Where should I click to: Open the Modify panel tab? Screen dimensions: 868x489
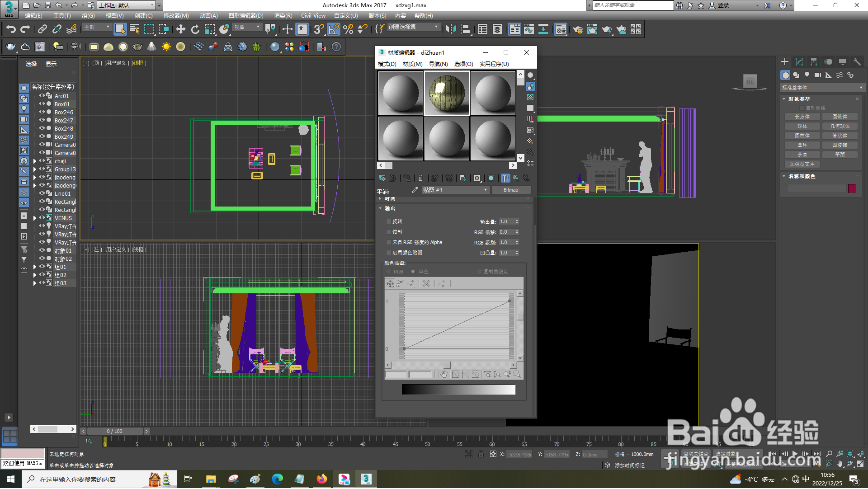[799, 61]
